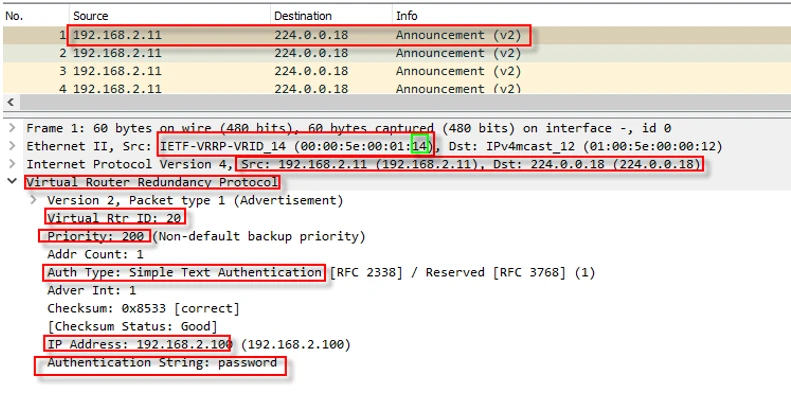
Task: Select the Priority: 200 field
Action: point(206,236)
